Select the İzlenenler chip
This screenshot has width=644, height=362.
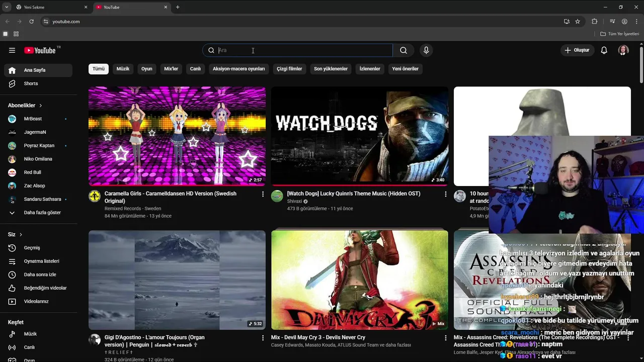tap(370, 69)
